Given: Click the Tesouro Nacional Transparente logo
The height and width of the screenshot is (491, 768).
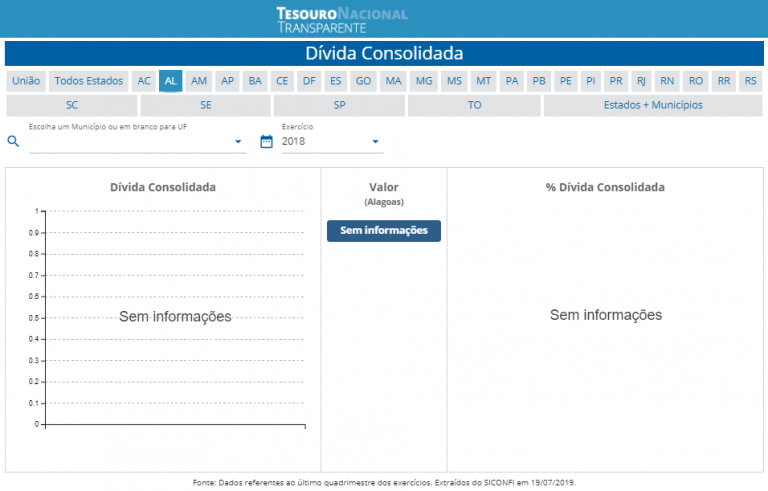Looking at the screenshot, I should (341, 20).
